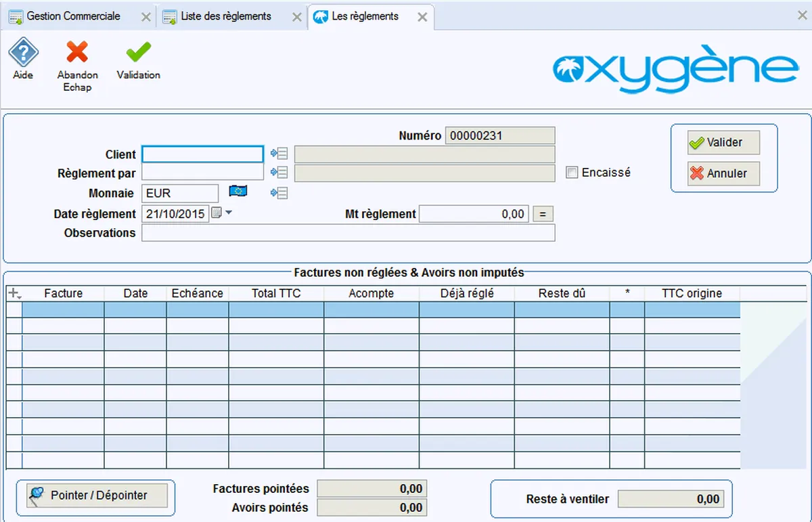The height and width of the screenshot is (522, 812).
Task: Click the Abandon Echap red cross icon
Action: [x=77, y=53]
